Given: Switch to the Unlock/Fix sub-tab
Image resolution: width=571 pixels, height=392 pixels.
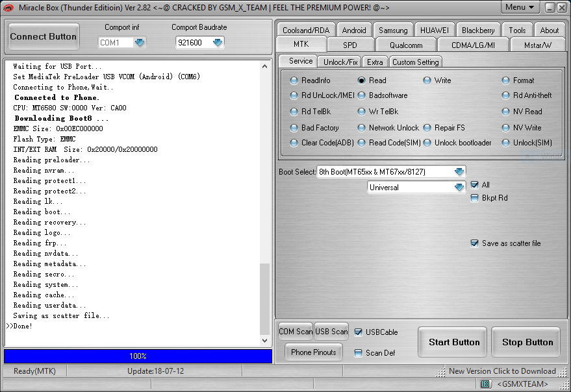Looking at the screenshot, I should [340, 62].
